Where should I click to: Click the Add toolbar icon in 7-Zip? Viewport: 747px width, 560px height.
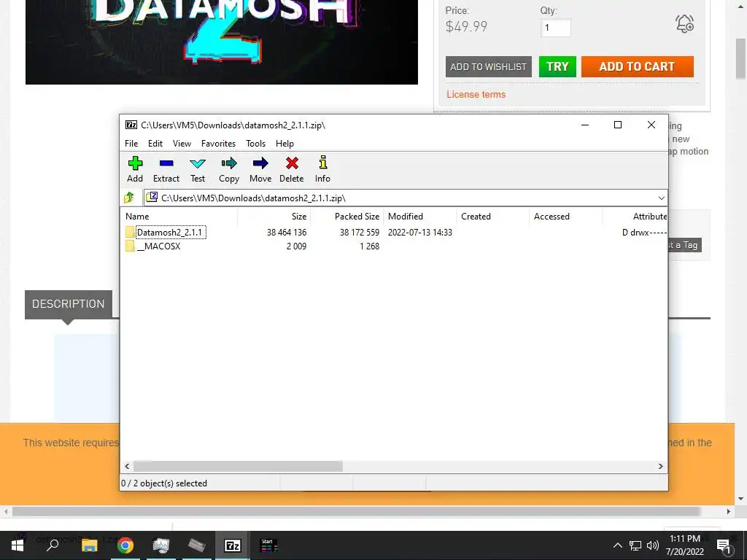click(135, 163)
